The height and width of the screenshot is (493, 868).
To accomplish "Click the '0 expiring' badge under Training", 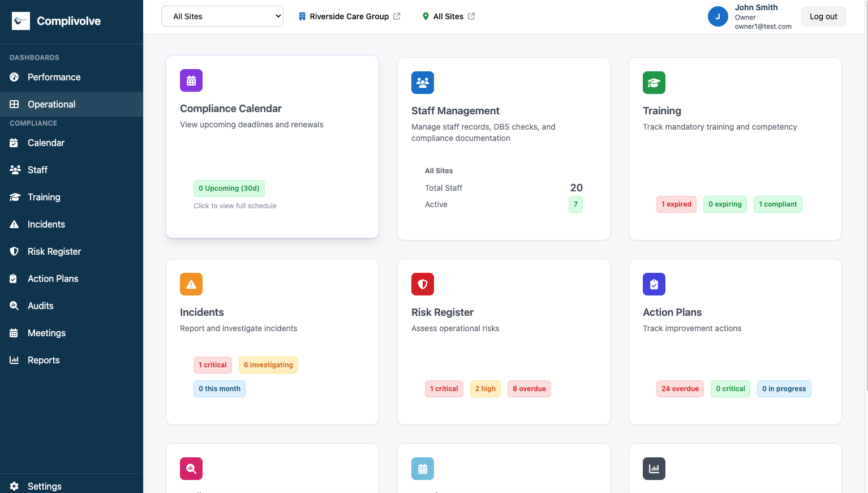I will tap(725, 204).
